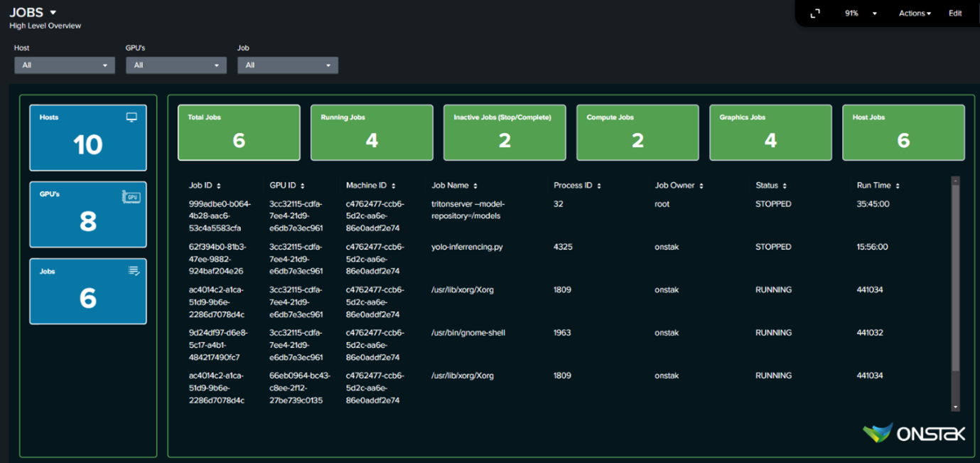Image resolution: width=980 pixels, height=463 pixels.
Task: Open the Job filter dropdown
Action: [x=288, y=65]
